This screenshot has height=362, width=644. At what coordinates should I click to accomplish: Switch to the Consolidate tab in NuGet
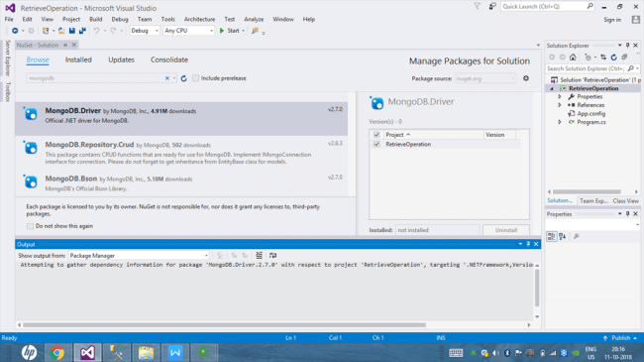point(169,60)
